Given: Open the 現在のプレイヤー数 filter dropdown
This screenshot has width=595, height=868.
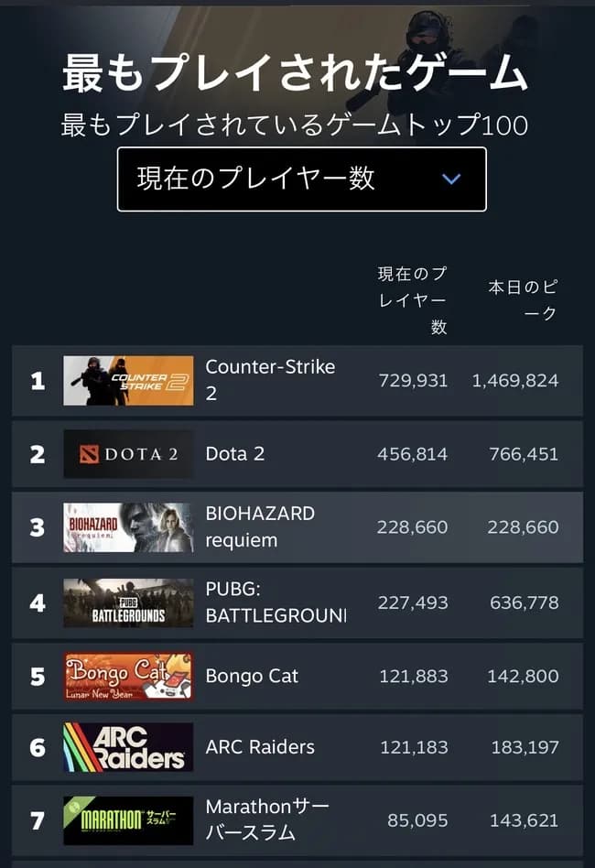Looking at the screenshot, I should (x=302, y=179).
